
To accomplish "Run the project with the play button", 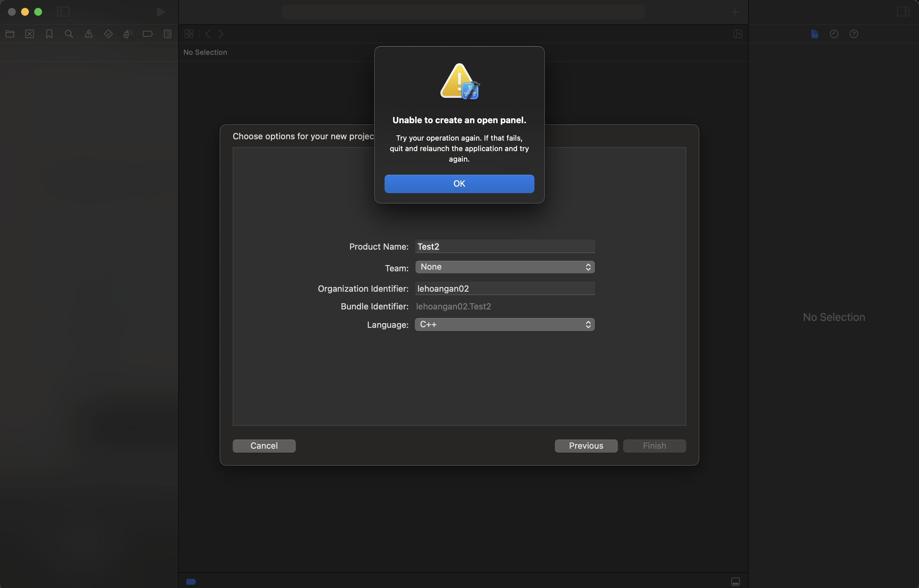I will (161, 12).
